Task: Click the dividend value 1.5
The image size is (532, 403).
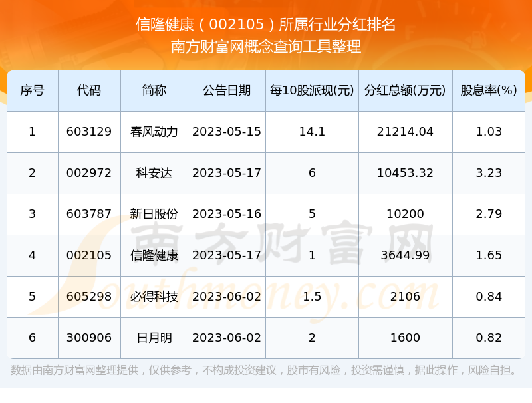Action: coord(312,297)
